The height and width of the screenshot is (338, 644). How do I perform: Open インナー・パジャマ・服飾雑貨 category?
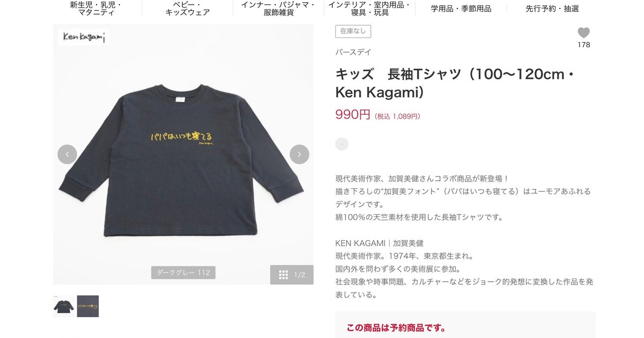tap(279, 9)
